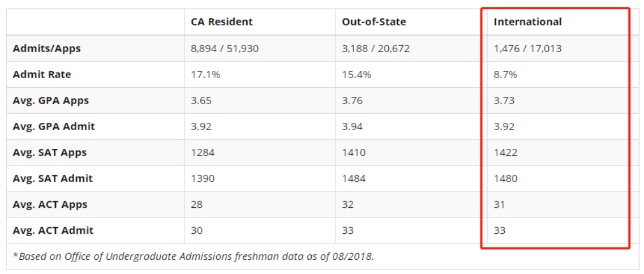Image resolution: width=644 pixels, height=274 pixels.
Task: Click the 1,476 / 17,013 cell
Action: pos(527,49)
